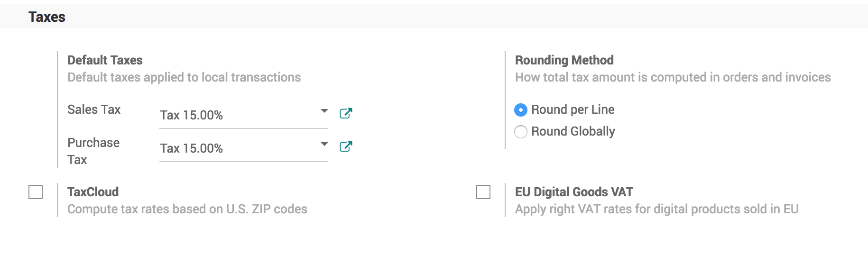Expand the Sales Tax dropdown arrow

[x=324, y=111]
